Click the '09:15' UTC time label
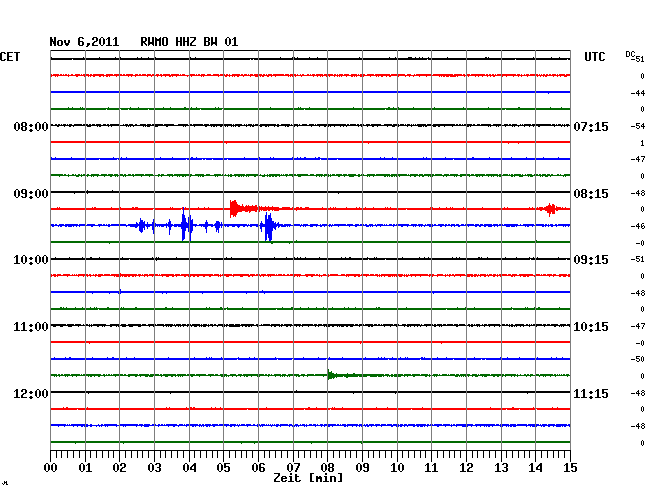The width and height of the screenshot is (650, 494). pos(591,260)
